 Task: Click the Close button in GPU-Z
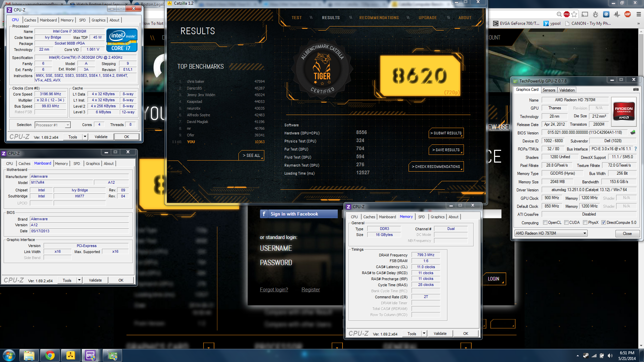click(x=627, y=234)
